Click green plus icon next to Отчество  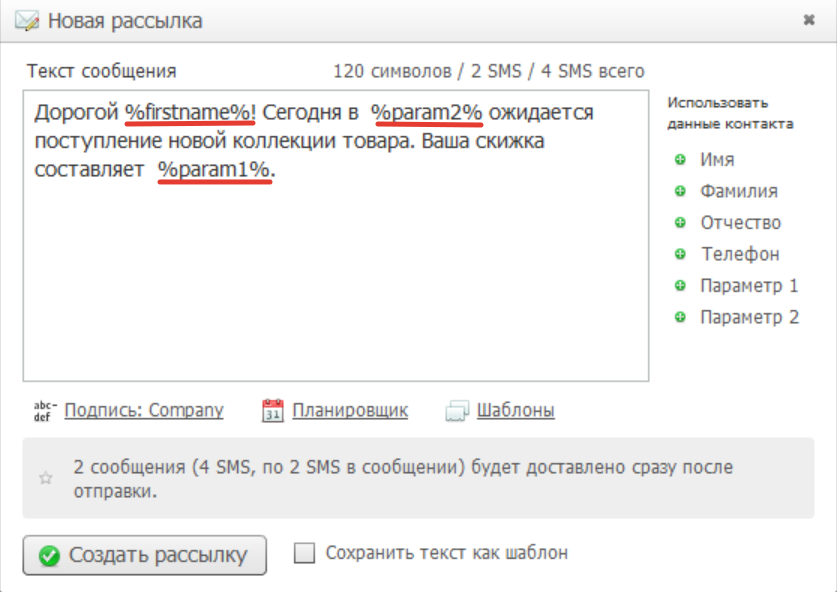[680, 223]
